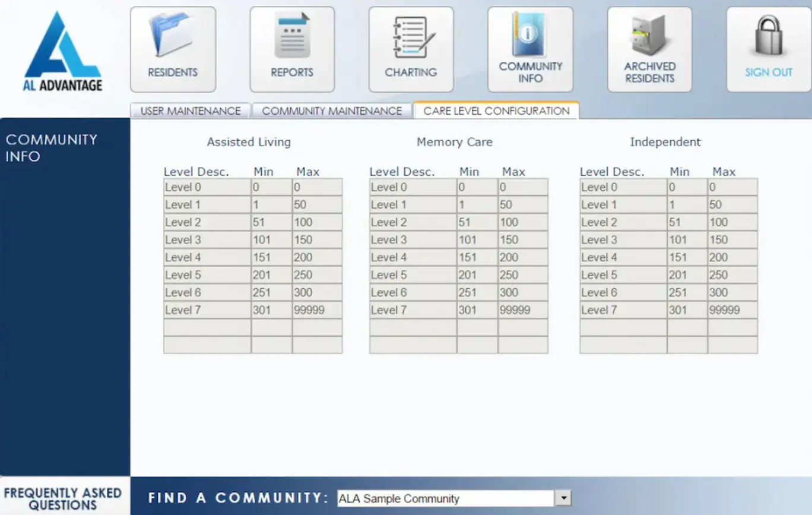This screenshot has width=812, height=515.
Task: Edit the Level 3 description under Independent
Action: point(621,239)
